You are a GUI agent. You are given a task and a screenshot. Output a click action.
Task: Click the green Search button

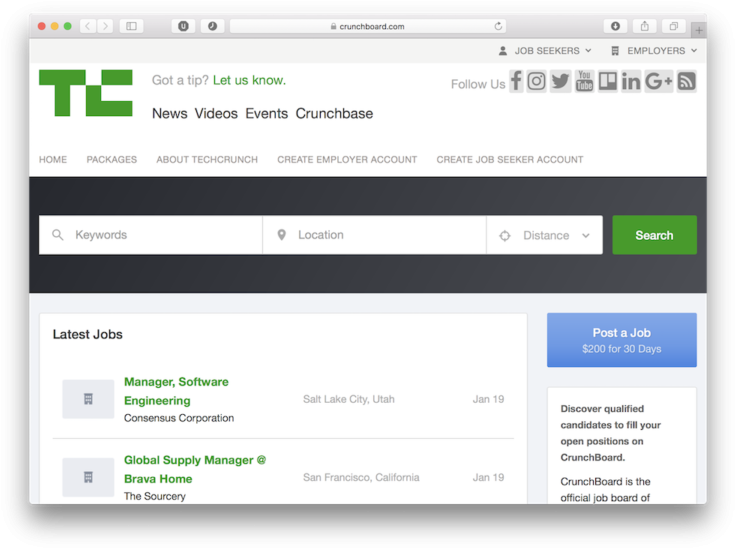(x=654, y=235)
